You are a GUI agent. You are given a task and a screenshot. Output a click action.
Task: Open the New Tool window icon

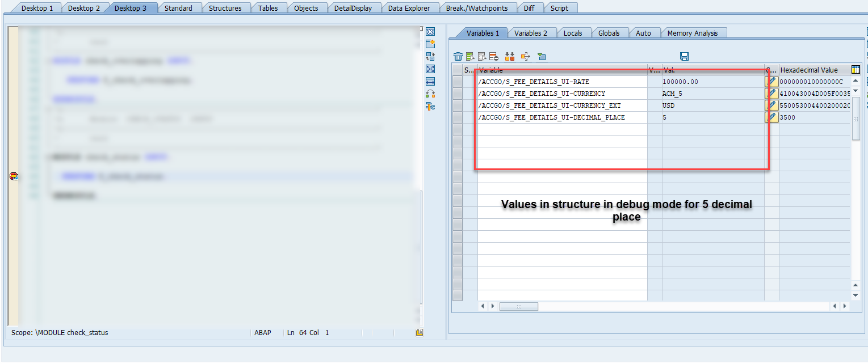[430, 45]
